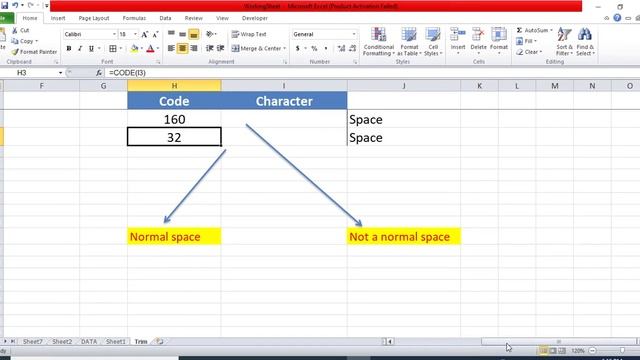Open the Page Layout tab

94,18
